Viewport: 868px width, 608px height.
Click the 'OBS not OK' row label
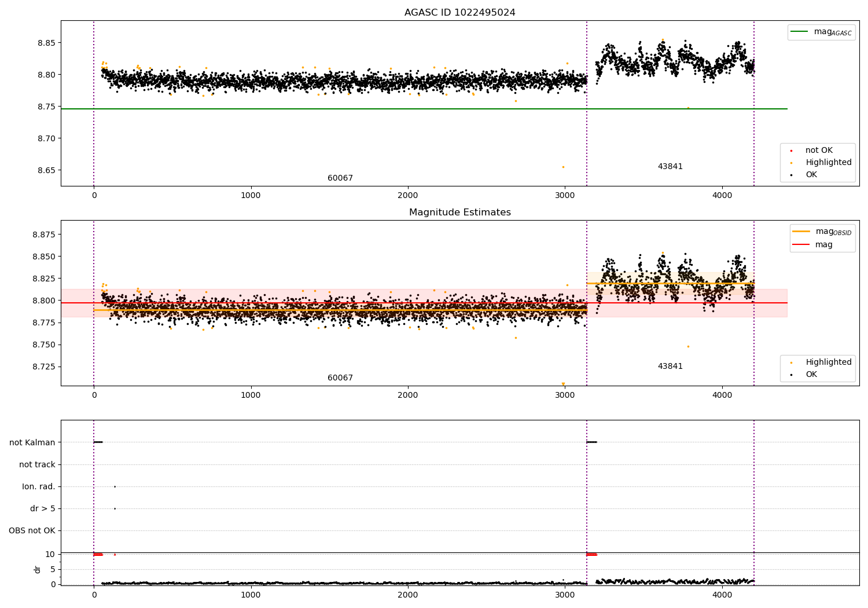[32, 530]
